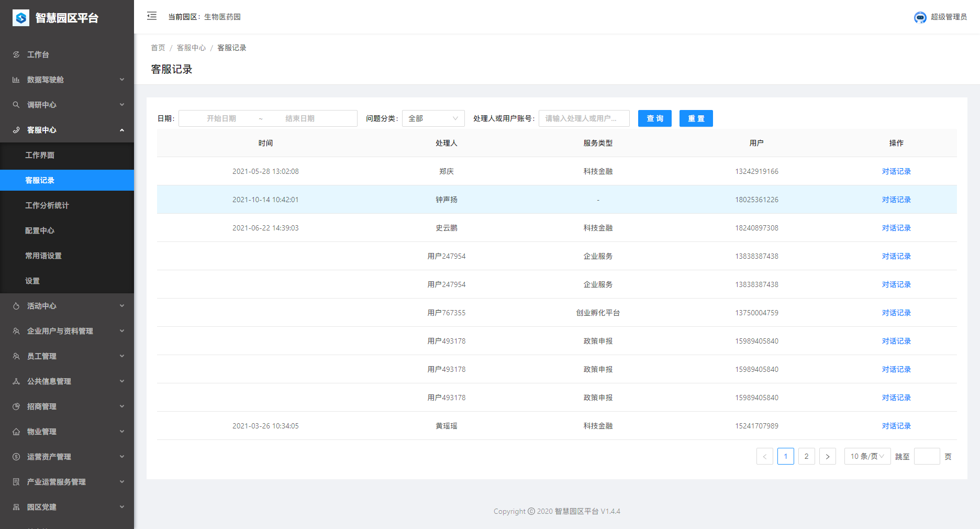Screen dimensions: 980x529
Task: Open the 工作分析统计 submenu item
Action: (47, 205)
